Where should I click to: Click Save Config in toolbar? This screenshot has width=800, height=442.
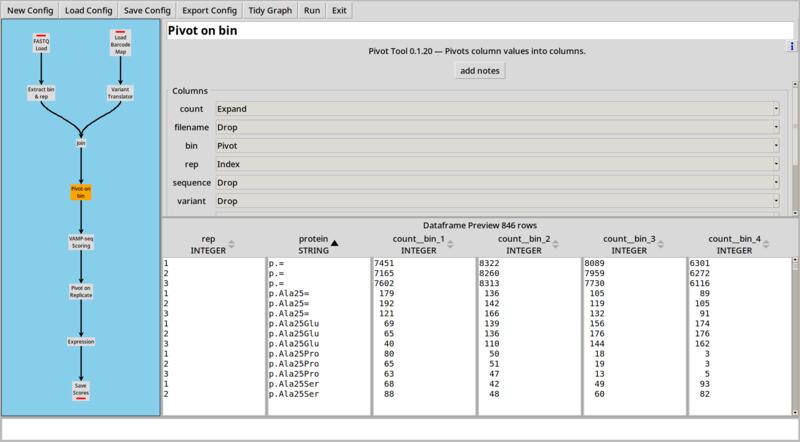147,10
